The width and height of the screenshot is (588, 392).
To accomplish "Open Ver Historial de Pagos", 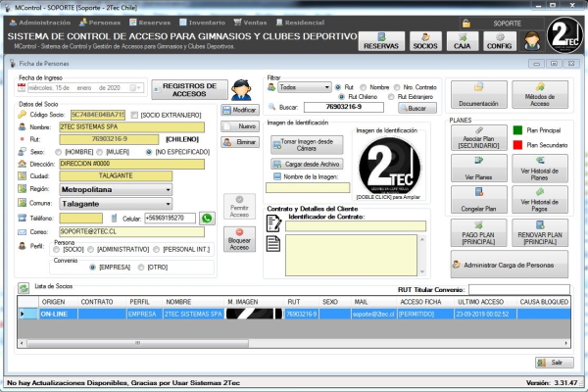I will pos(540,200).
